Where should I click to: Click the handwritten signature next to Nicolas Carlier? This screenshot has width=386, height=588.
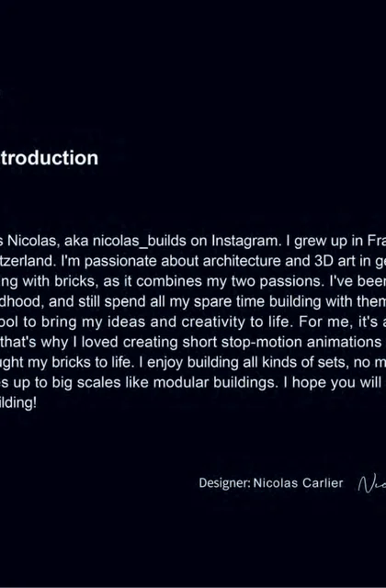pyautogui.click(x=372, y=483)
